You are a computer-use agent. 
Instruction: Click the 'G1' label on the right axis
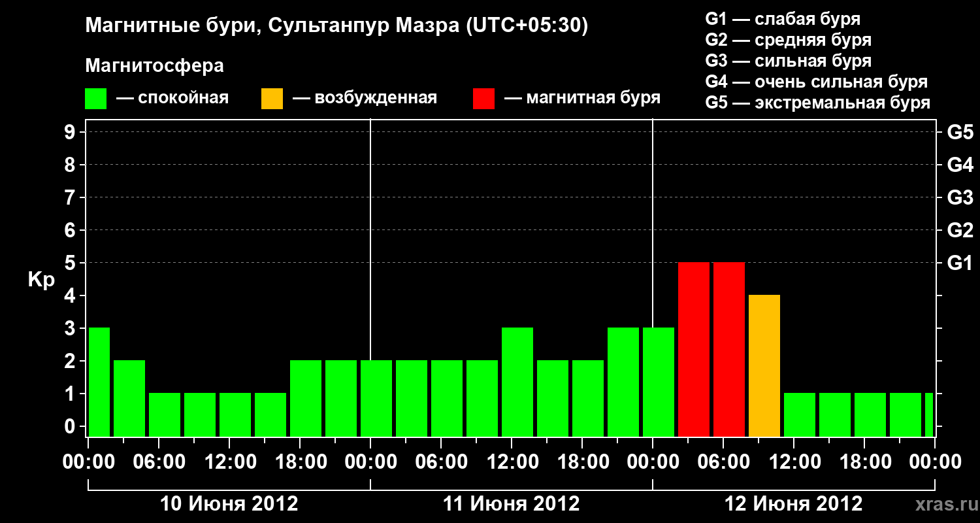[x=960, y=263]
